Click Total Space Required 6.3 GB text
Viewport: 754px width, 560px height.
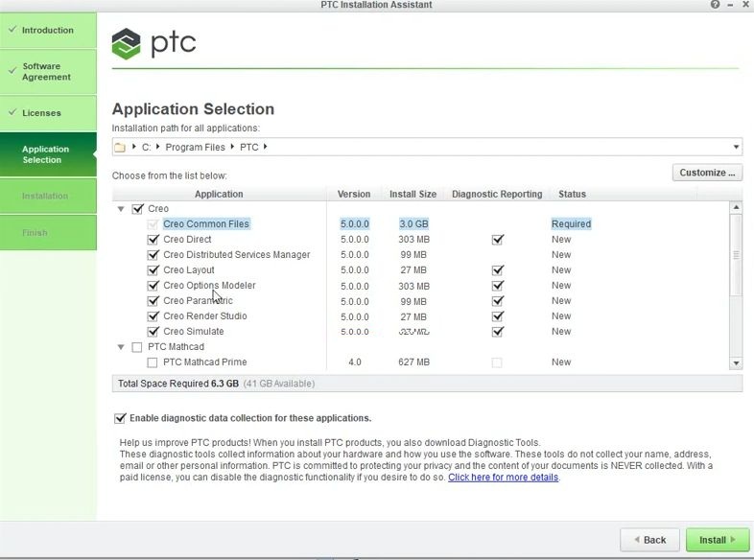(x=178, y=384)
